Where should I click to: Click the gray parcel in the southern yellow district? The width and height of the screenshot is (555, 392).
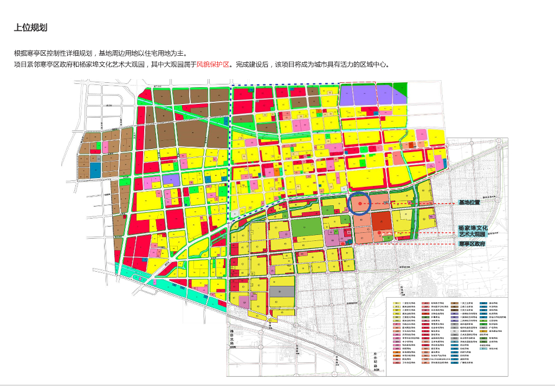click(282, 291)
